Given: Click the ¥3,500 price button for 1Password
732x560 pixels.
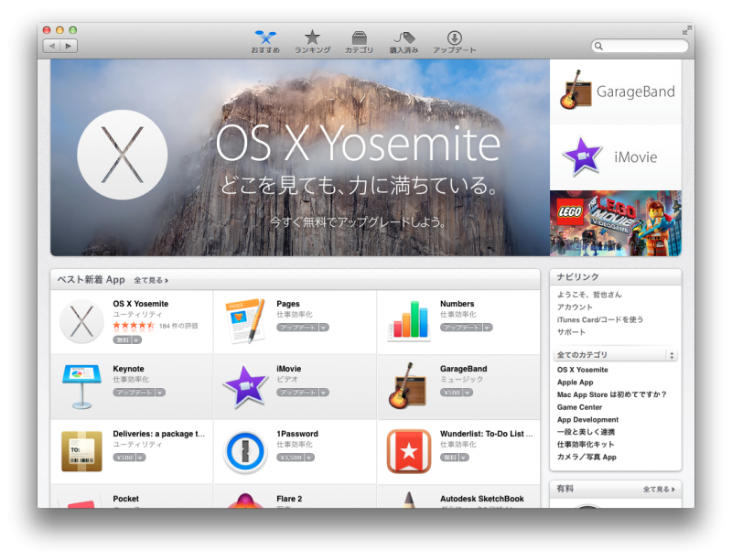Looking at the screenshot, I should pos(290,458).
